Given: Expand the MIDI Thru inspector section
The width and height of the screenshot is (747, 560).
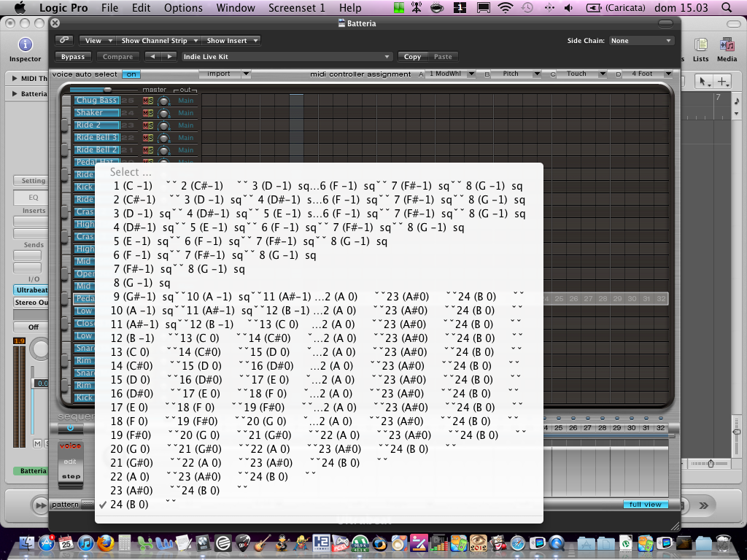Looking at the screenshot, I should point(15,79).
